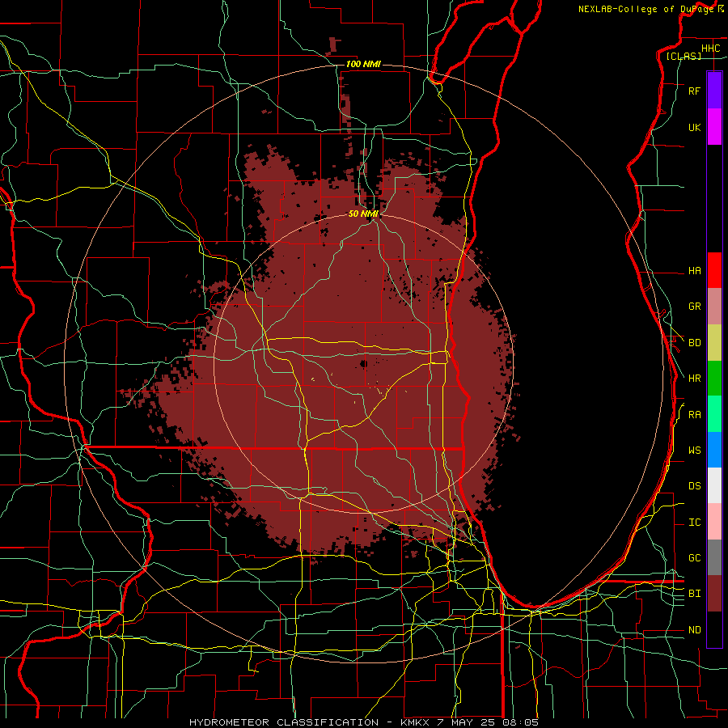Viewport: 728px width, 728px height.
Task: Click the 'UK' legend label
Action: [694, 127]
